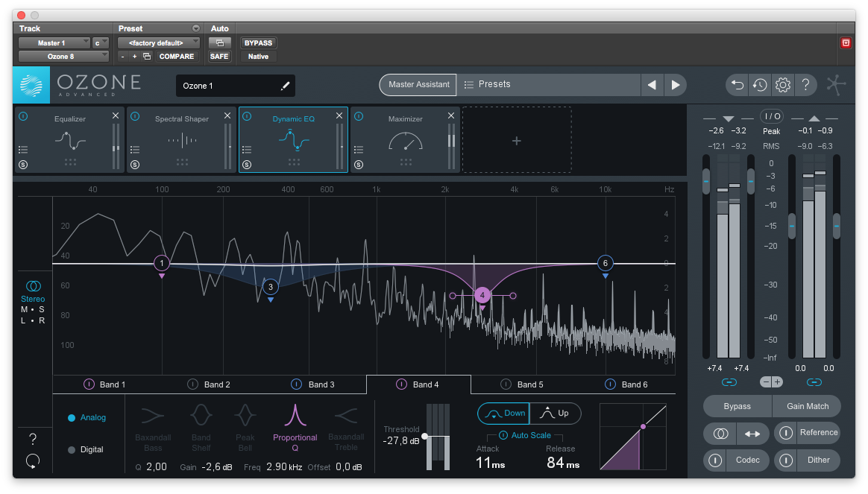Viewport: 868px width, 494px height.
Task: Open the factory default preset dropdown
Action: point(158,42)
